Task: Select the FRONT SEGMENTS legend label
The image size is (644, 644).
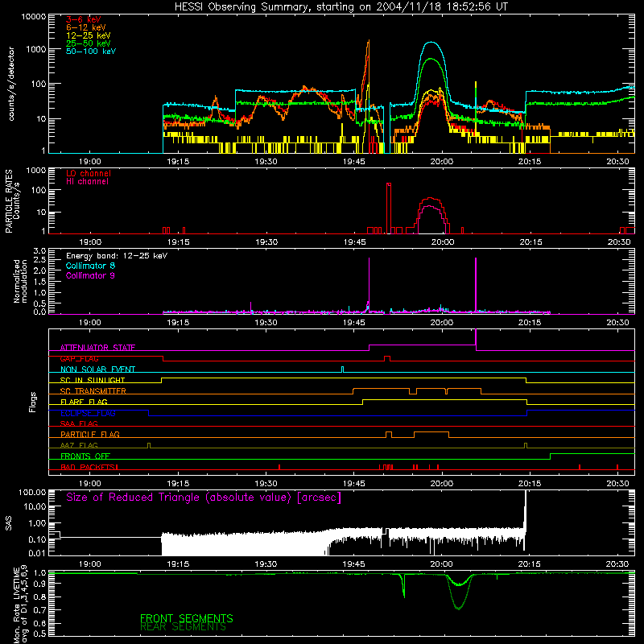Action: click(187, 618)
